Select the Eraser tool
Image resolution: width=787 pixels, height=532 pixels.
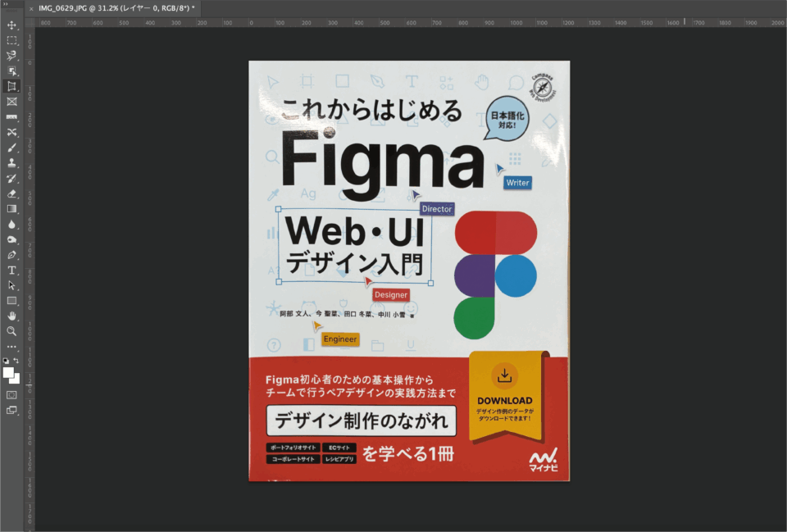[x=11, y=193]
